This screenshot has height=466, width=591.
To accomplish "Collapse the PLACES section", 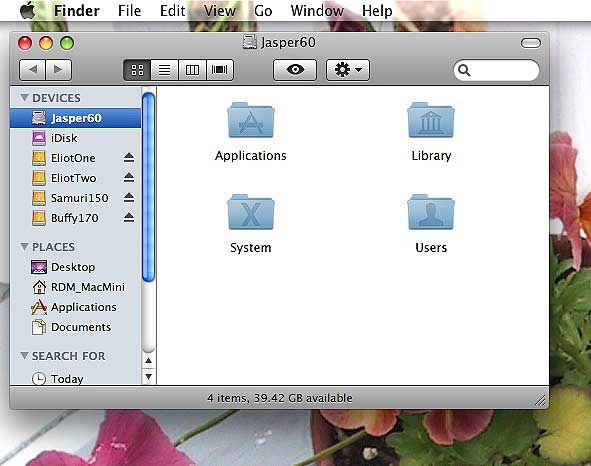I will [24, 247].
